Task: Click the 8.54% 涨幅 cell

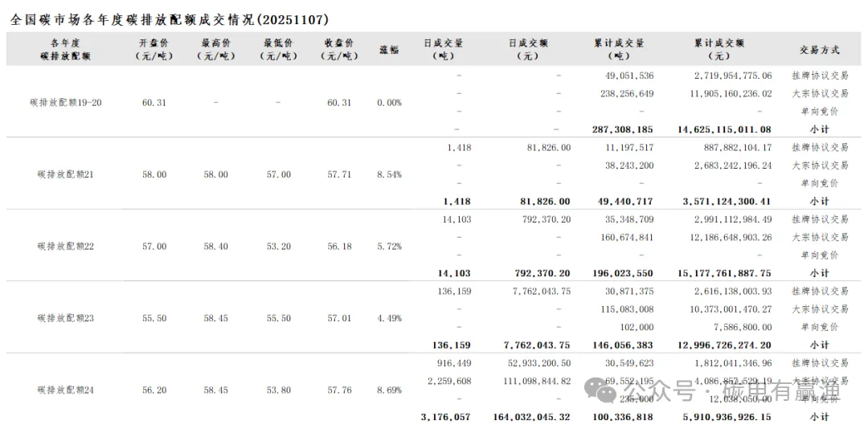Action: [389, 174]
